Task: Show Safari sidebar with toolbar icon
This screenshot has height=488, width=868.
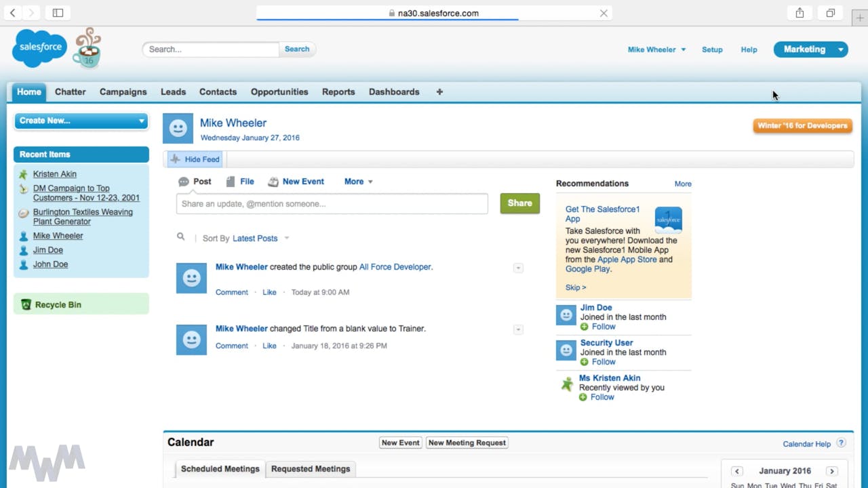Action: pos(58,13)
